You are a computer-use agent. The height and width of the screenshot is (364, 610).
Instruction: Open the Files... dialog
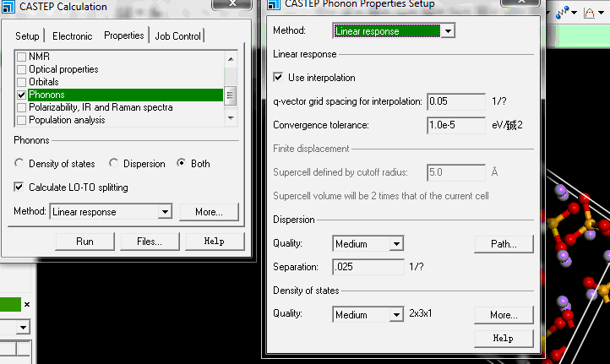[x=150, y=242]
